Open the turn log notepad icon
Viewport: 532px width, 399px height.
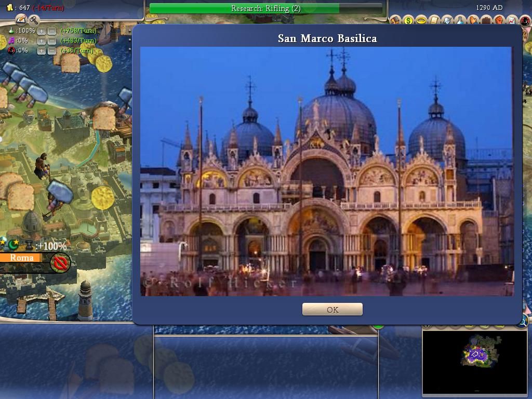pos(21,20)
